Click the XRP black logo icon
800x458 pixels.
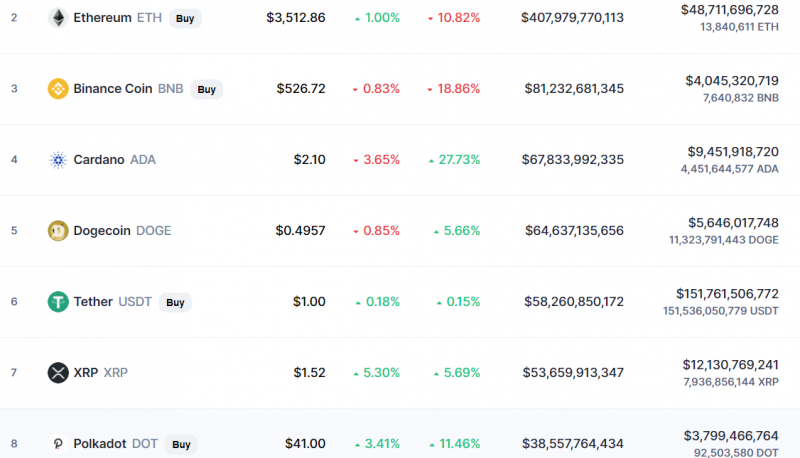pos(58,372)
